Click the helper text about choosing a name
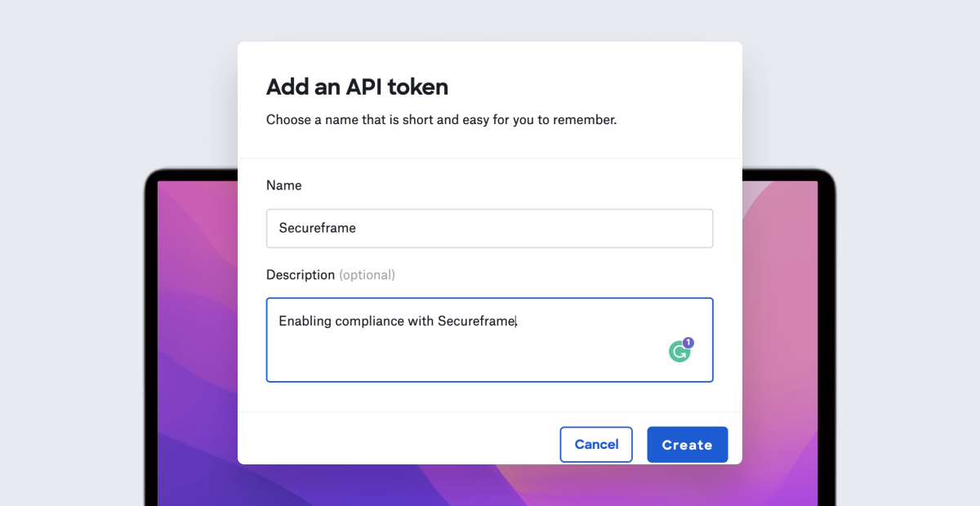The image size is (980, 506). (x=441, y=119)
